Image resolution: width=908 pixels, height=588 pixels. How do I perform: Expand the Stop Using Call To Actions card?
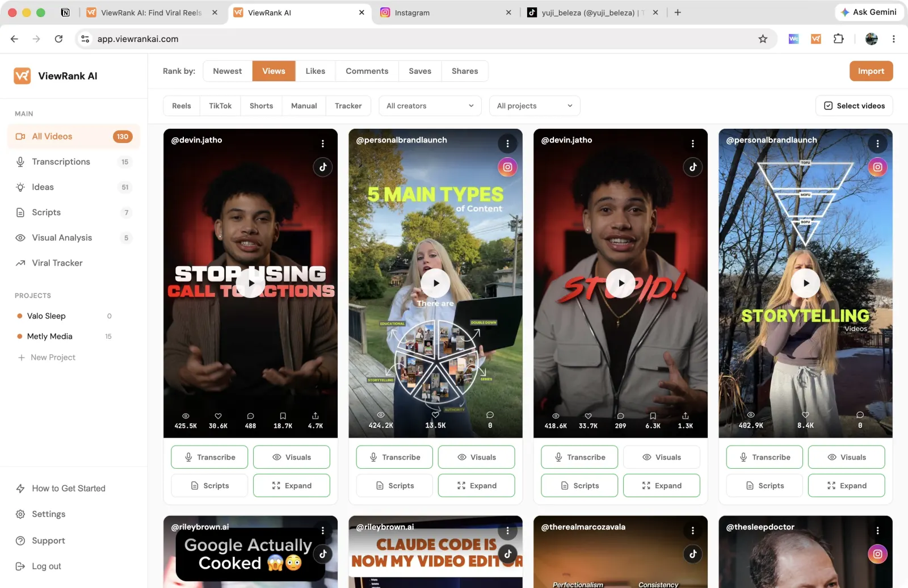[x=292, y=486]
